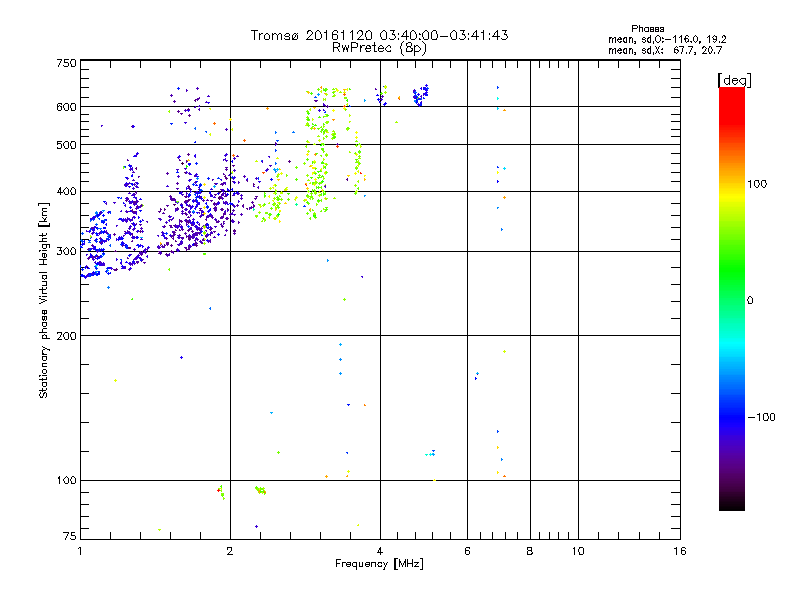
Task: Click y-axis tick label "75"
Action: [x=70, y=536]
